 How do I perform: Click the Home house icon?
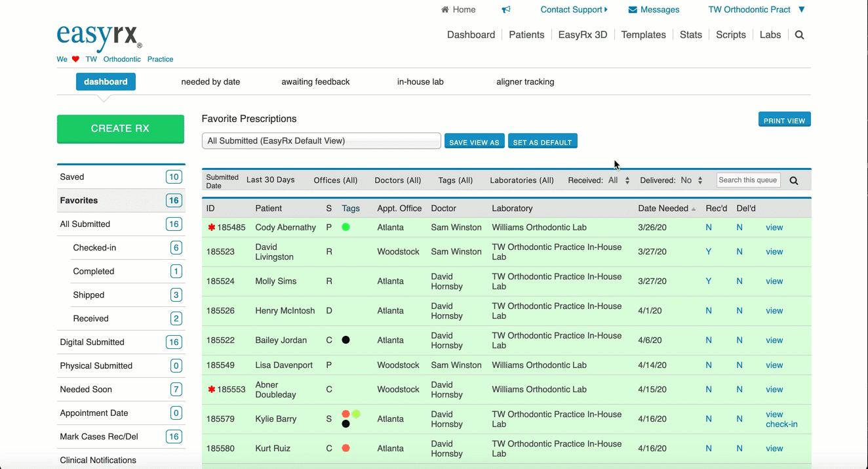pos(445,10)
